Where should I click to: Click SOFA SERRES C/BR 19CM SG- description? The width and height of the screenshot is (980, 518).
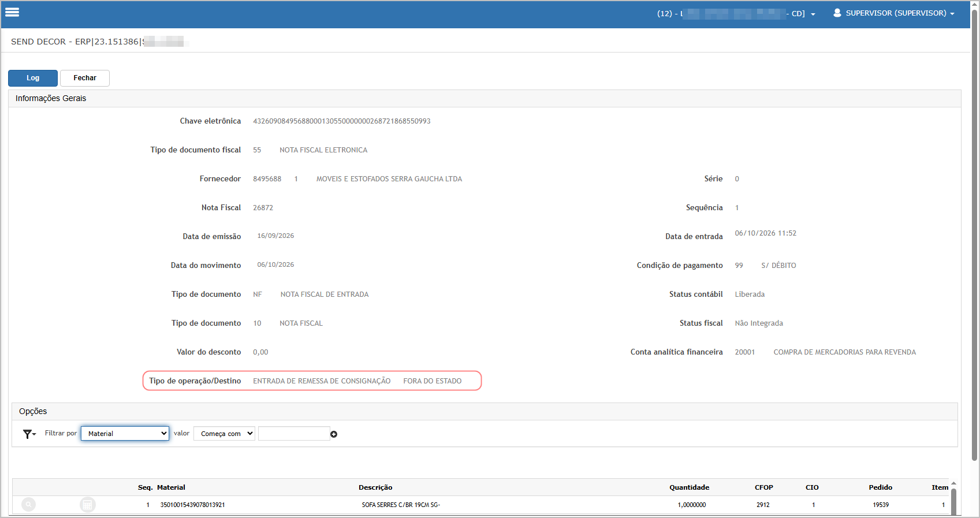click(401, 505)
